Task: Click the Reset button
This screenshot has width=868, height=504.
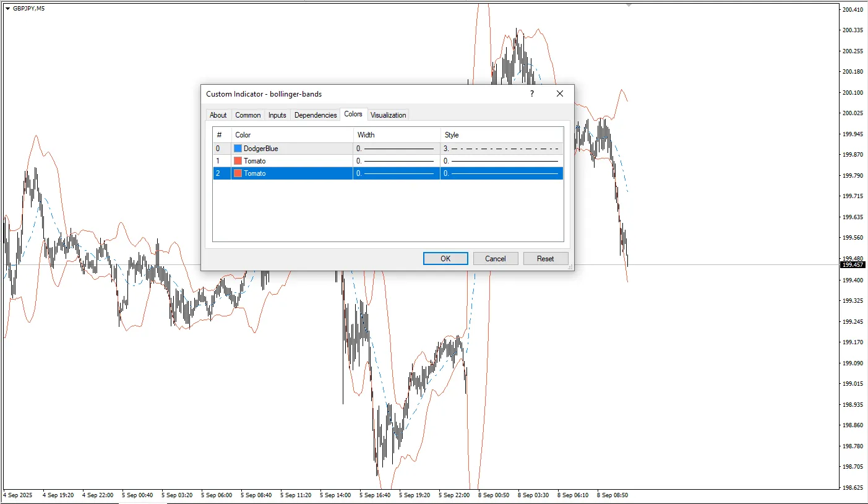Action: 546,259
